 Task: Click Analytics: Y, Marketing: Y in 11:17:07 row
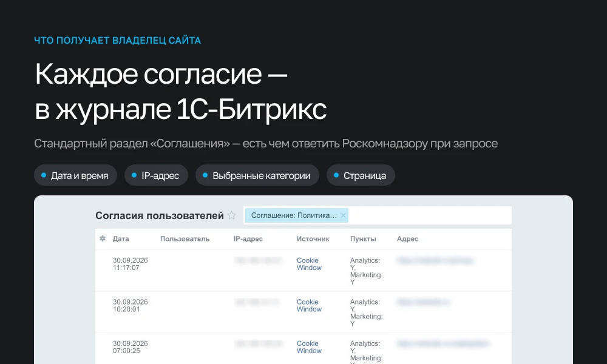[x=366, y=271]
